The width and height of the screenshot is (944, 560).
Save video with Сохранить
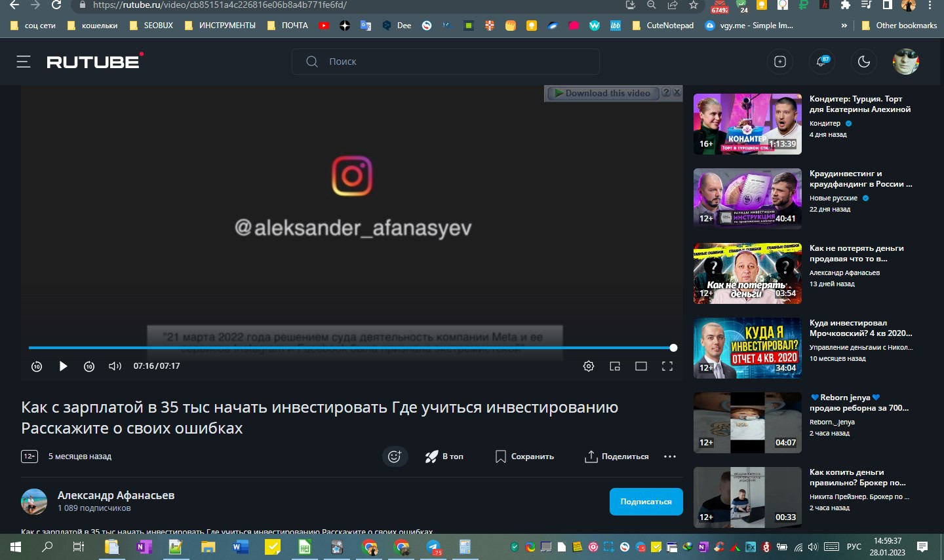(x=524, y=457)
